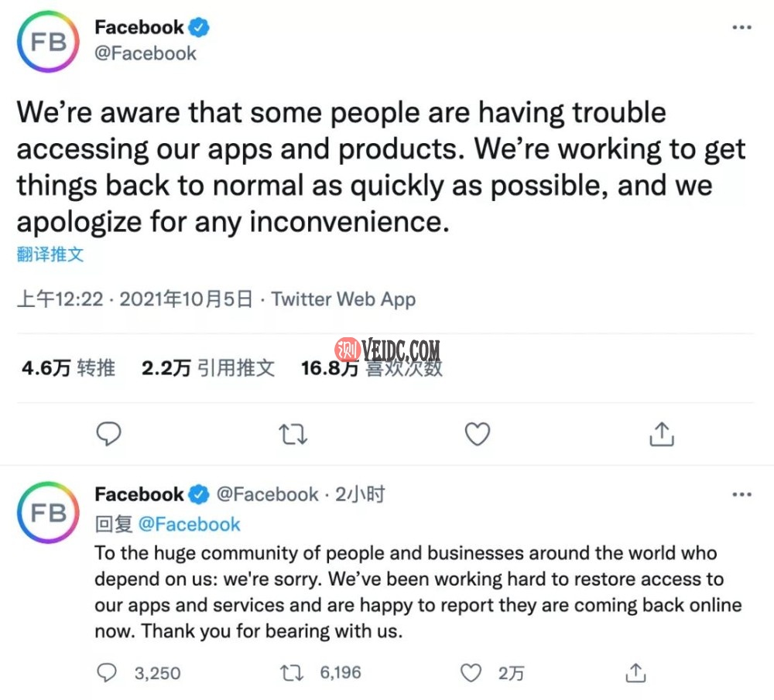This screenshot has width=774, height=700.
Task: Retweet the main Facebook tweet
Action: [x=293, y=435]
